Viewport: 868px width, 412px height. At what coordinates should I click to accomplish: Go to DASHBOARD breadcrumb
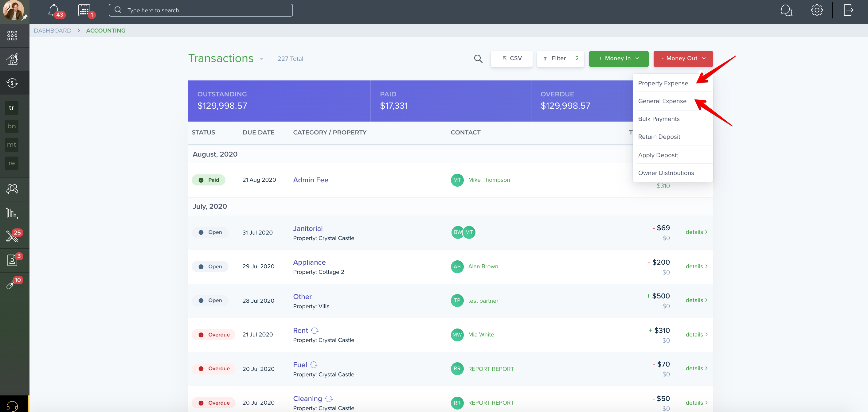click(53, 31)
